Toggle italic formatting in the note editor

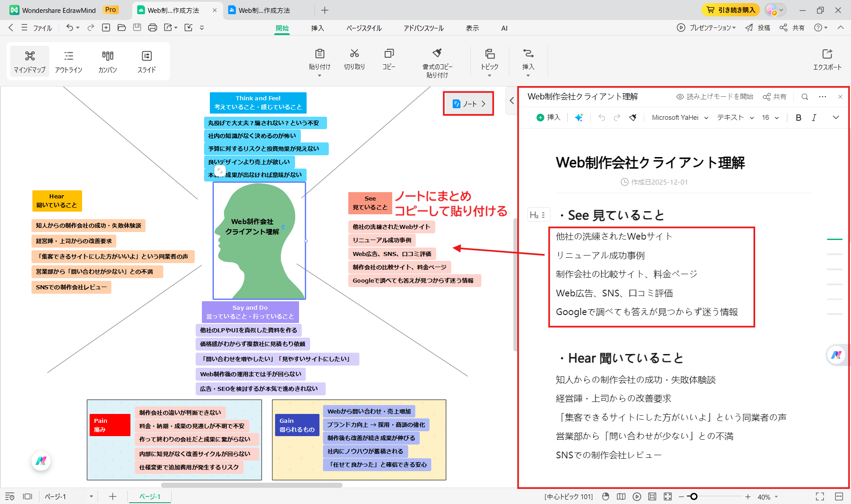tap(814, 118)
